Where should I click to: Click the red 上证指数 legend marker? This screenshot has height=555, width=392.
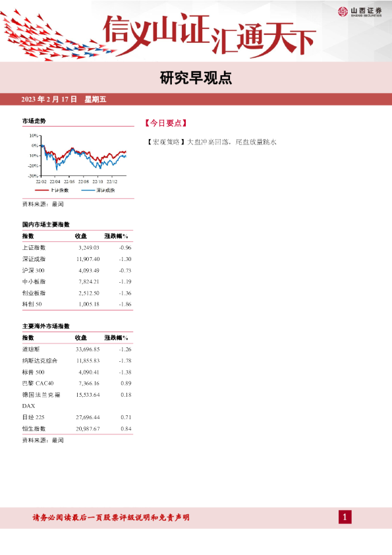42,190
